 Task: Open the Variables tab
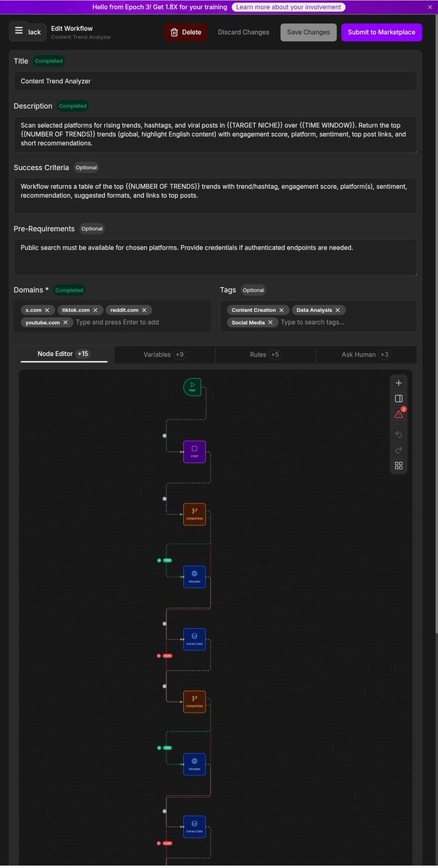coord(164,354)
